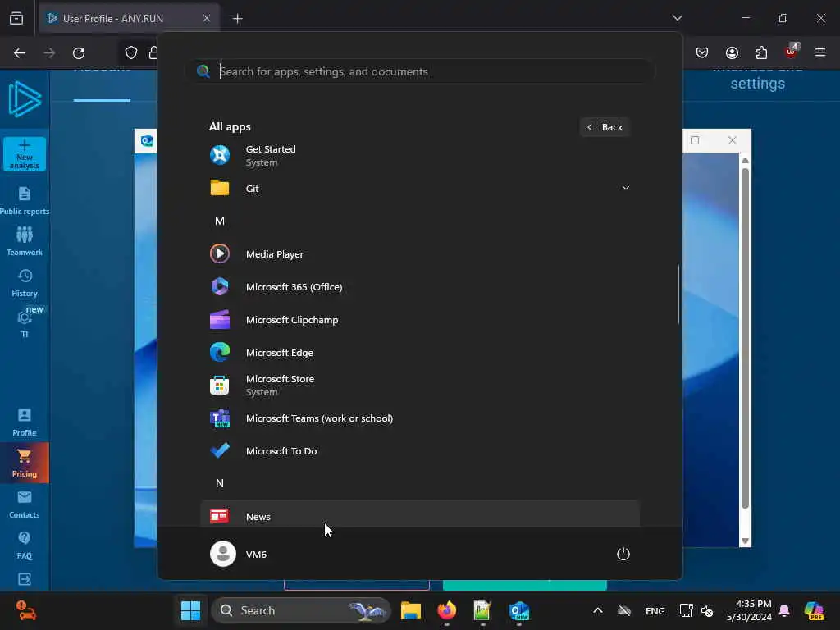
Task: Expand the Git folder chevron
Action: coord(625,188)
